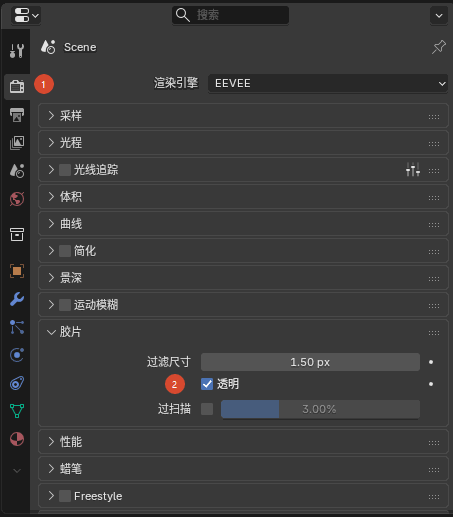Enable the 运动模糊 checkbox
This screenshot has width=453, height=517.
pyautogui.click(x=65, y=305)
